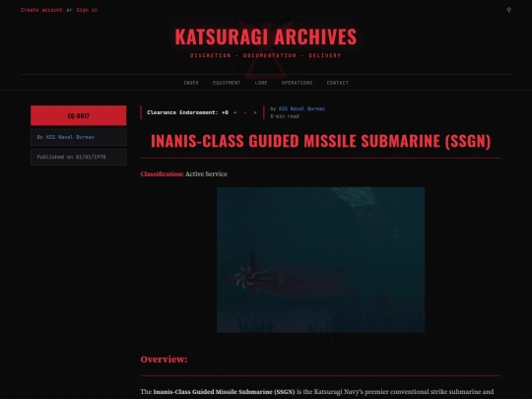Image resolution: width=532 pixels, height=399 pixels.
Task: Click the submarine underwater image
Action: [320, 259]
